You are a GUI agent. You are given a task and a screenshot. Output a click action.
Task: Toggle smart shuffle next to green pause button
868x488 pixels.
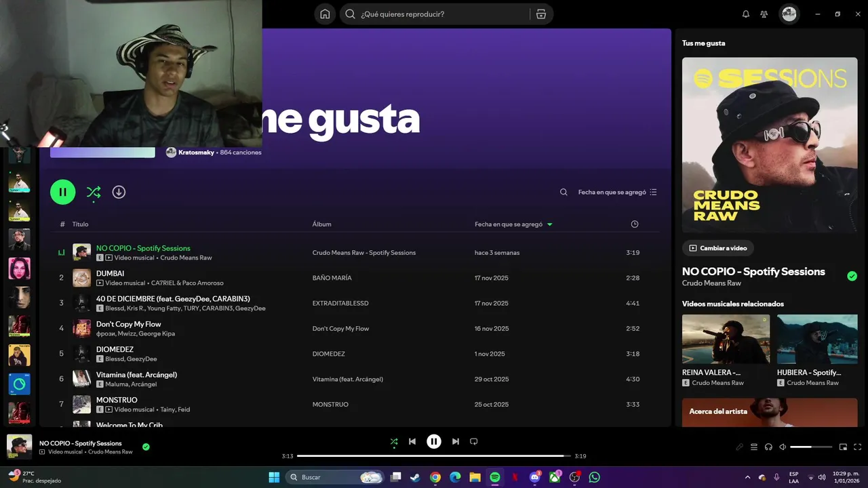pos(94,192)
